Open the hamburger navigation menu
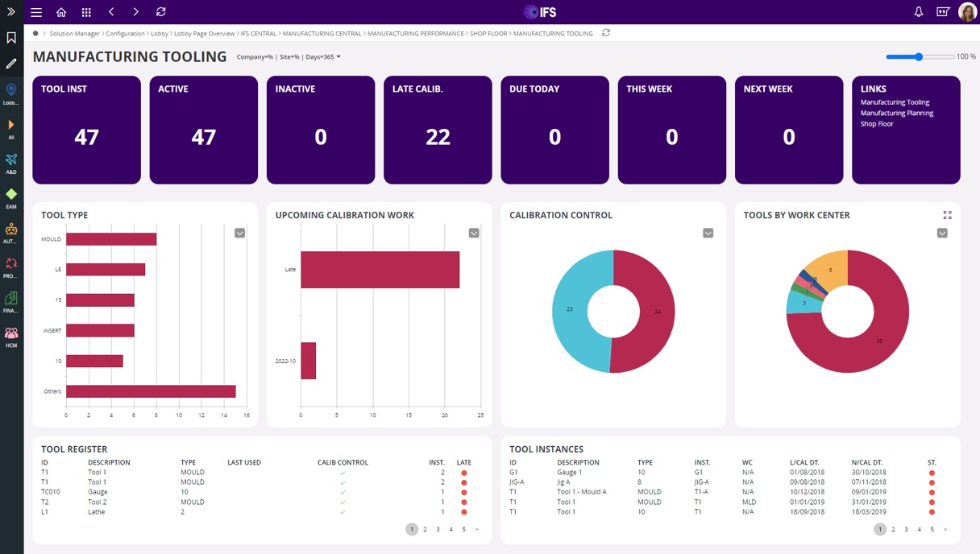The width and height of the screenshot is (980, 554). 36,12
